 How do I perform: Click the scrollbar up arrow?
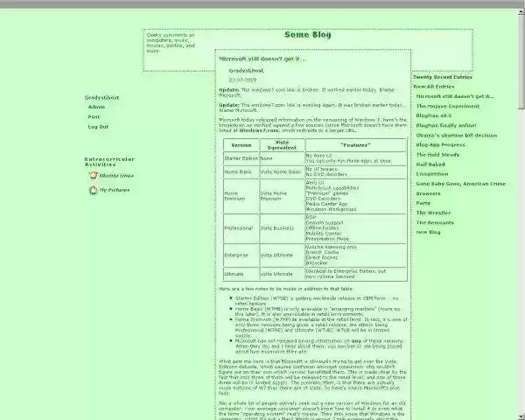tap(521, 11)
